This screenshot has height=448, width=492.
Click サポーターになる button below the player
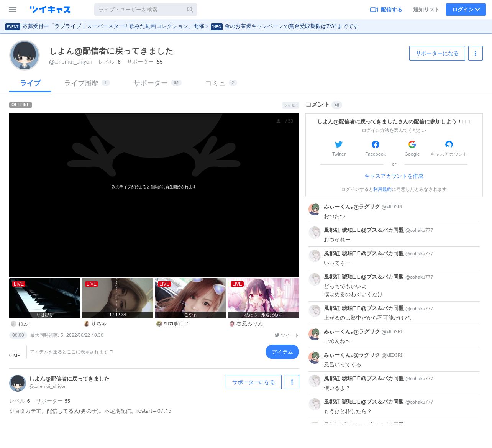[x=254, y=382]
